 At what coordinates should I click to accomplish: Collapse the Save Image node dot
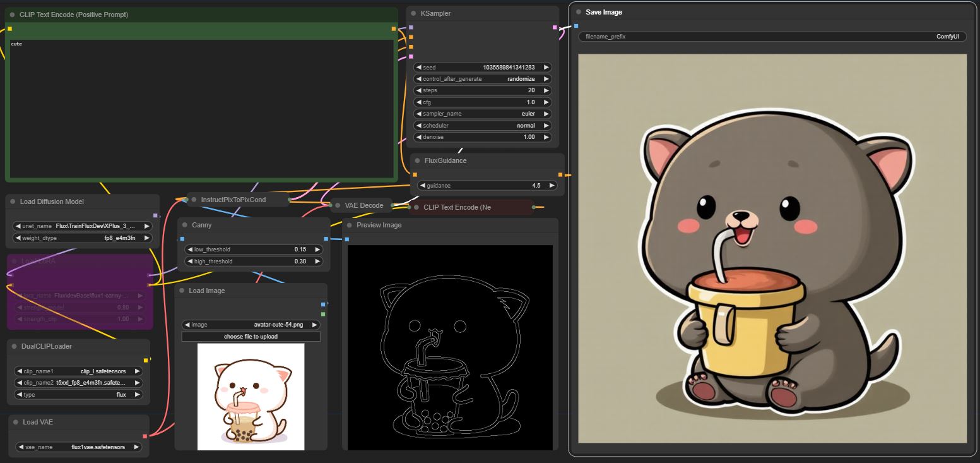pyautogui.click(x=579, y=12)
